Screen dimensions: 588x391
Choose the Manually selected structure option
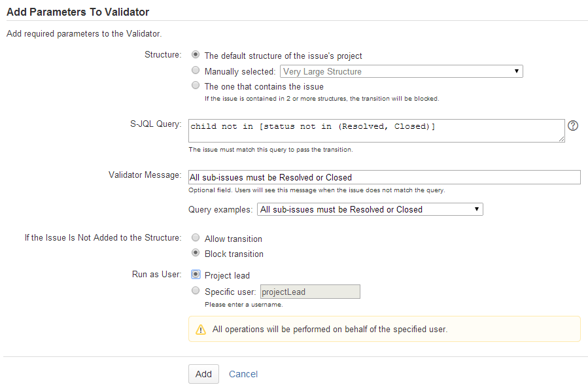(x=196, y=71)
